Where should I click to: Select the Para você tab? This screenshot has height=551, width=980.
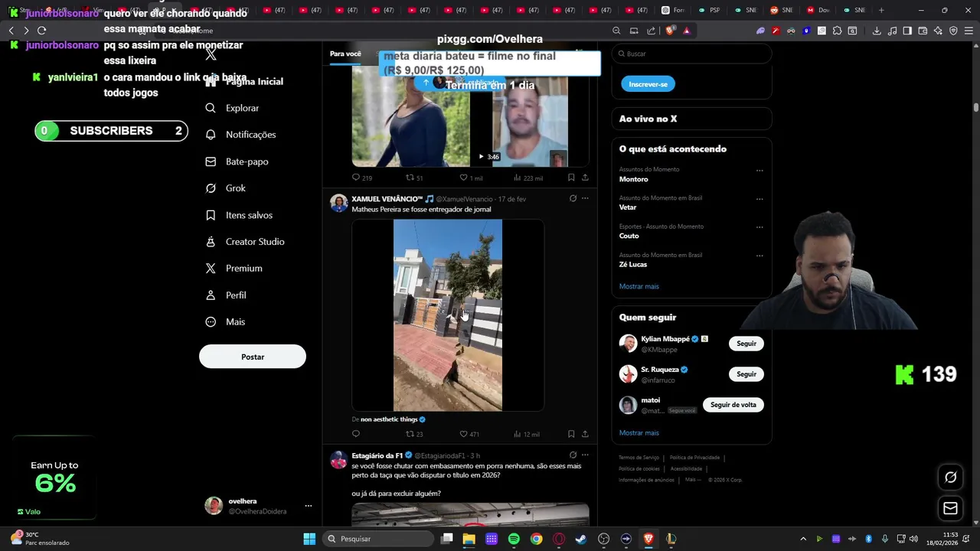(x=345, y=54)
